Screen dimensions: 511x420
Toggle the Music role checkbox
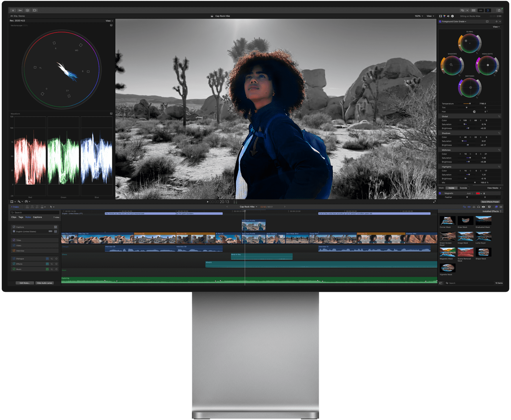14,269
